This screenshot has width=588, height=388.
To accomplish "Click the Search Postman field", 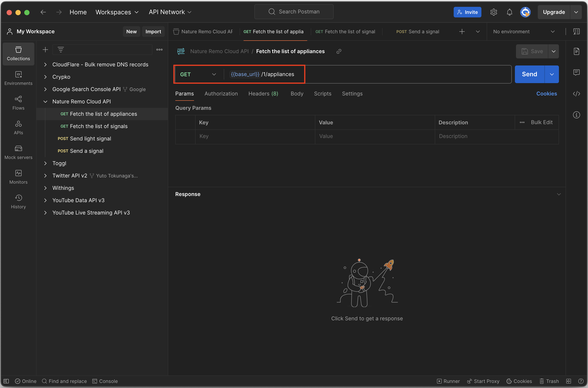I will [x=294, y=12].
